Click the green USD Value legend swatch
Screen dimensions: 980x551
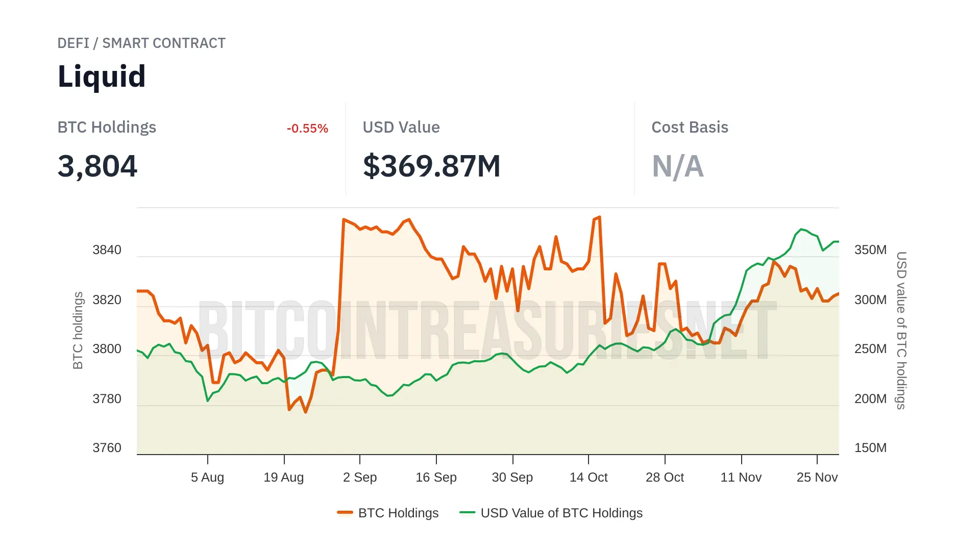(x=467, y=512)
